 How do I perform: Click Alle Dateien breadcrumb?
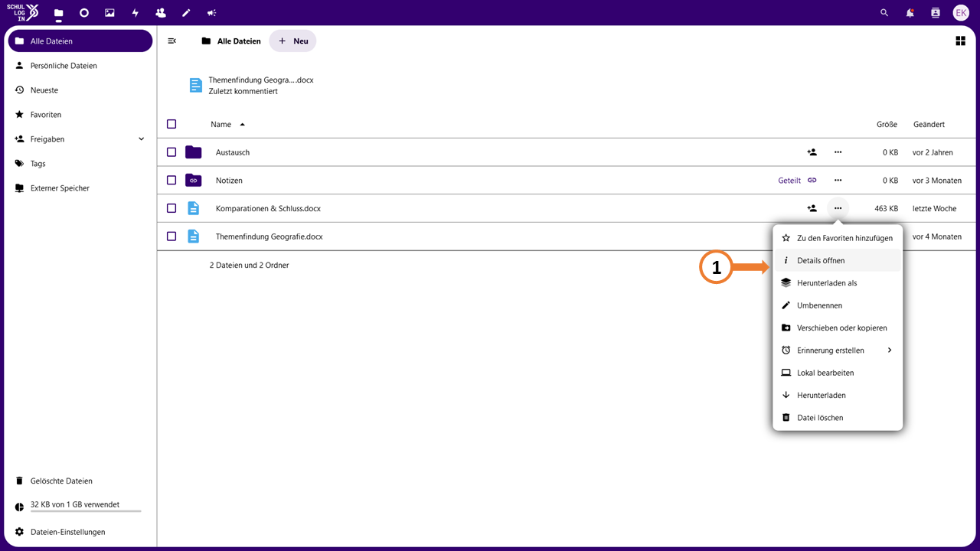[231, 41]
